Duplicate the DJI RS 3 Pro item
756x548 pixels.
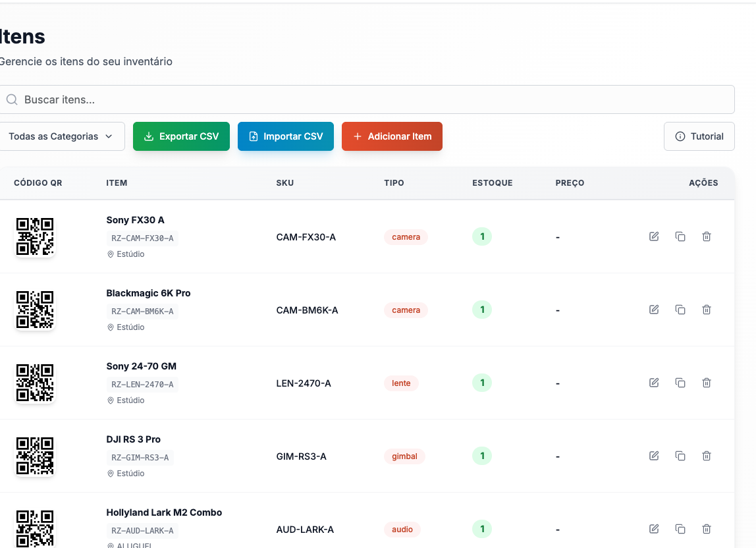tap(680, 456)
